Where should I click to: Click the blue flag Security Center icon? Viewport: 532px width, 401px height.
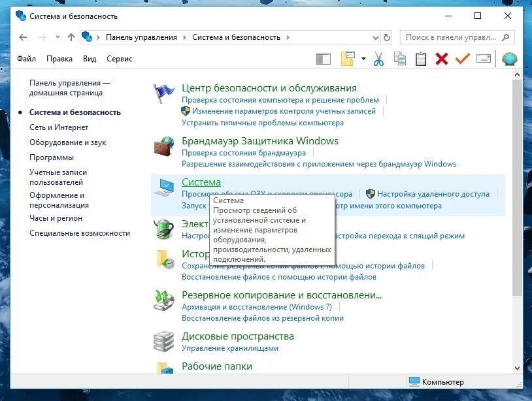pos(164,93)
